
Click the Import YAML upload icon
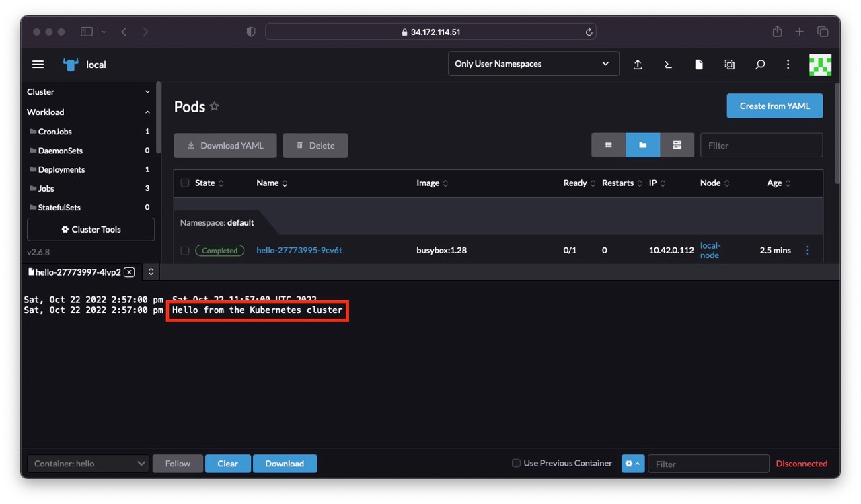(638, 65)
